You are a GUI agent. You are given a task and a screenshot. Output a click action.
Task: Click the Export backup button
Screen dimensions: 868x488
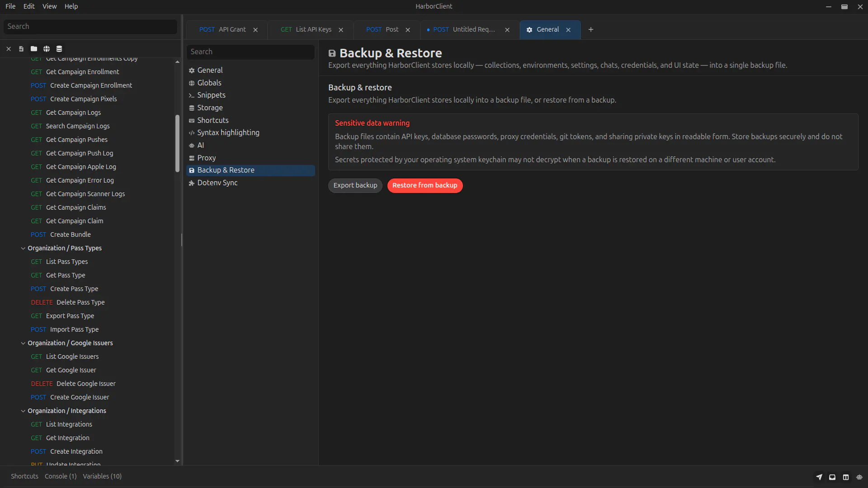pos(355,186)
